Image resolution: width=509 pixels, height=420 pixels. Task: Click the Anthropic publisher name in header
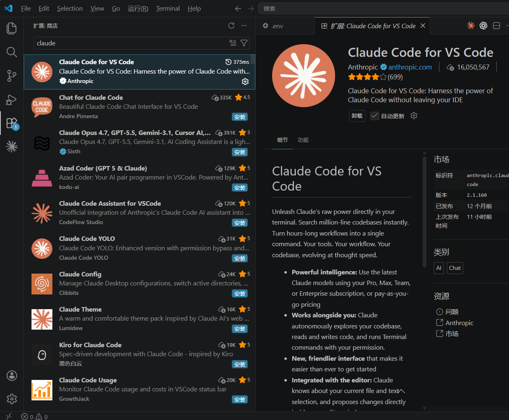point(363,67)
